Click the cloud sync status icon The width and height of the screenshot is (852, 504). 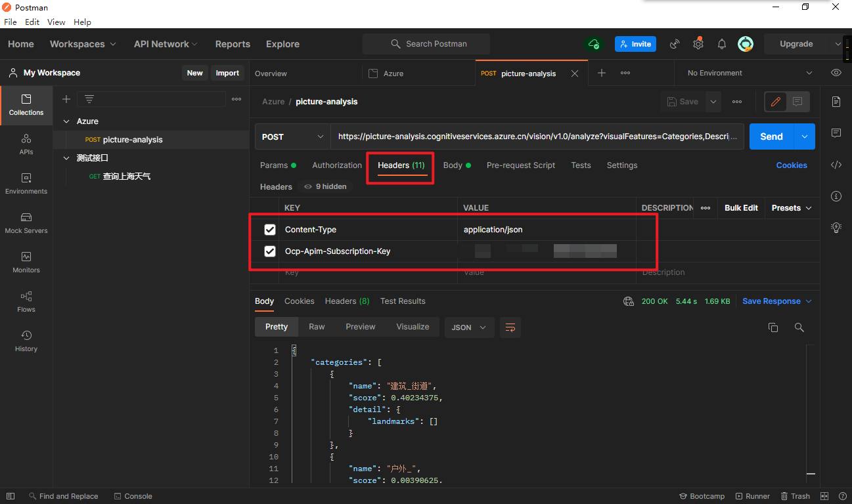tap(594, 44)
